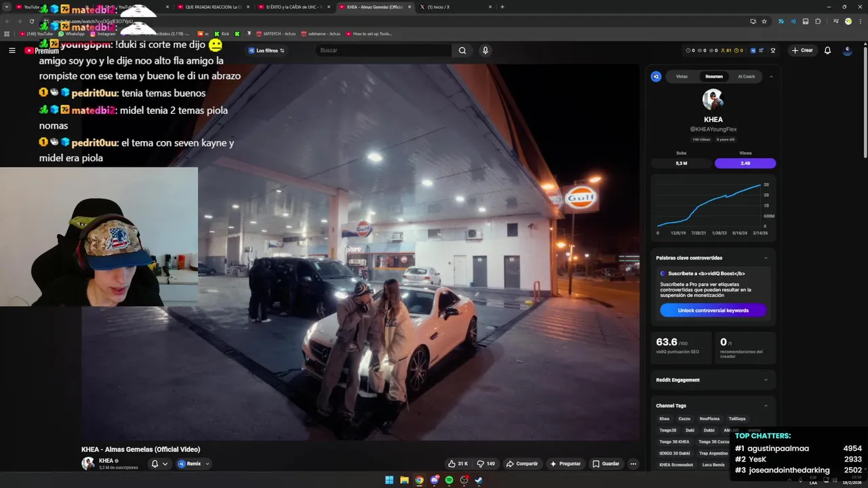This screenshot has width=868, height=488.
Task: Open new browser tab with plus
Action: [x=502, y=7]
